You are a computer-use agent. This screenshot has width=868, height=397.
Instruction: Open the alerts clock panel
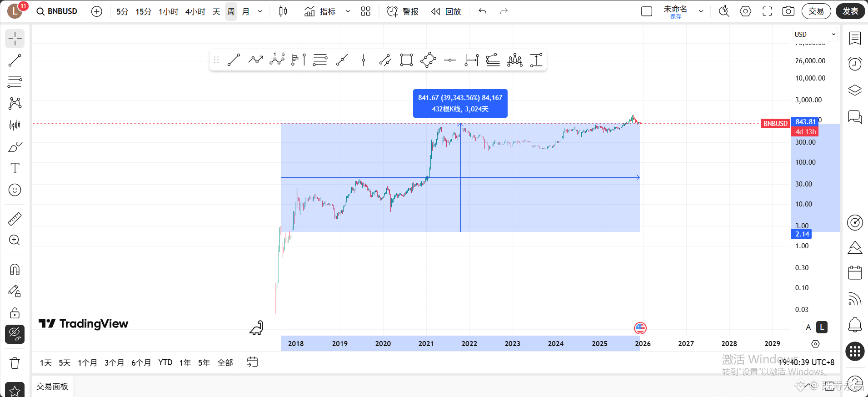tap(855, 64)
